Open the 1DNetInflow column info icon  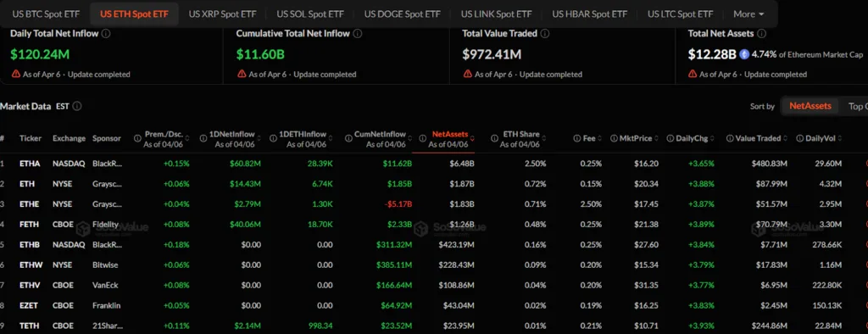click(203, 138)
